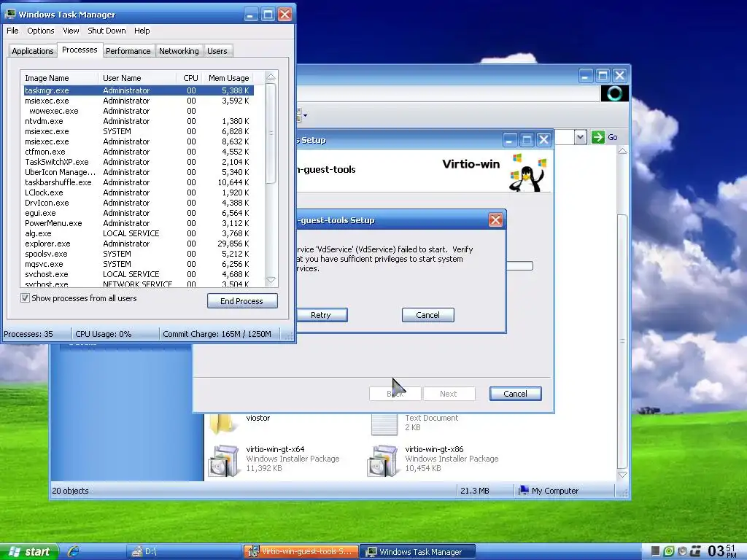Open the View menu in Task Manager
The height and width of the screenshot is (560, 747).
71,31
